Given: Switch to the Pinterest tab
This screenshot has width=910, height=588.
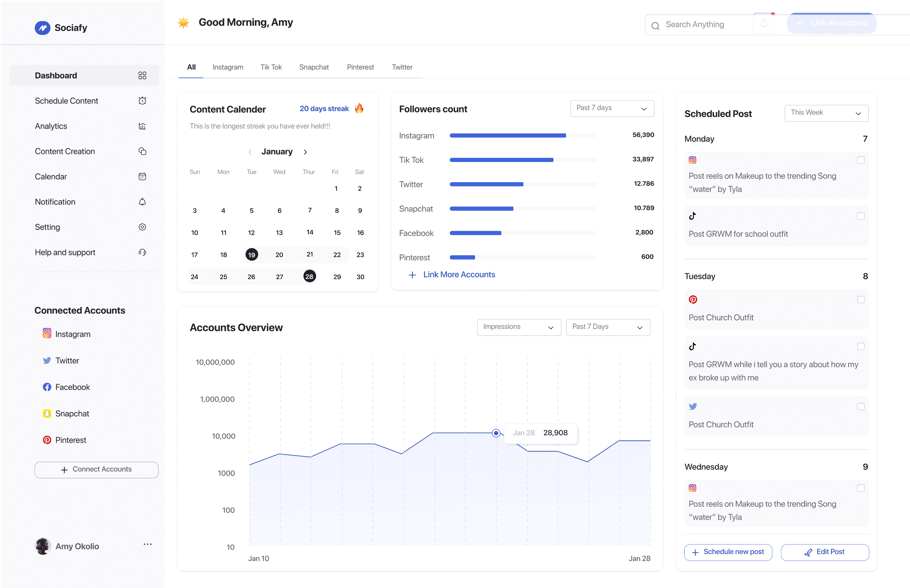Looking at the screenshot, I should (360, 67).
